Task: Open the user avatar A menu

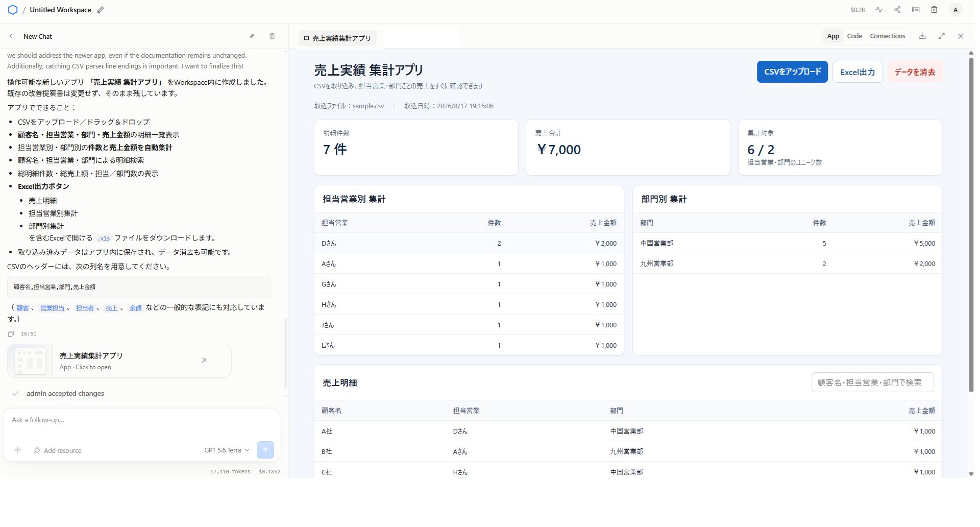Action: tap(955, 10)
